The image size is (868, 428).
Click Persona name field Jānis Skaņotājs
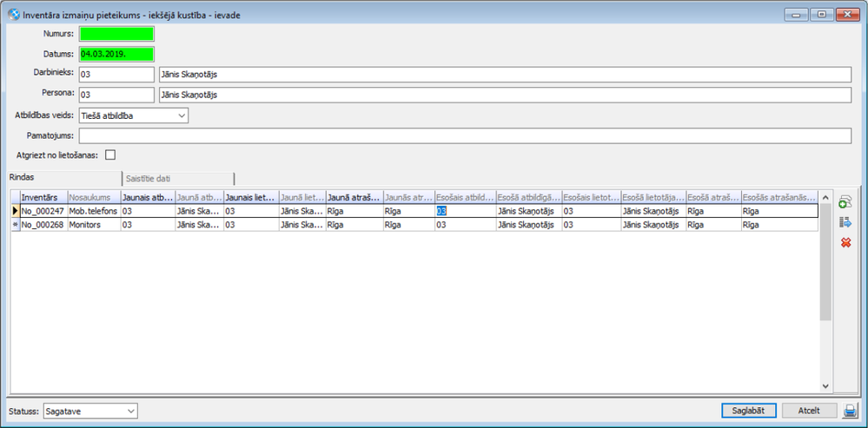(x=504, y=95)
